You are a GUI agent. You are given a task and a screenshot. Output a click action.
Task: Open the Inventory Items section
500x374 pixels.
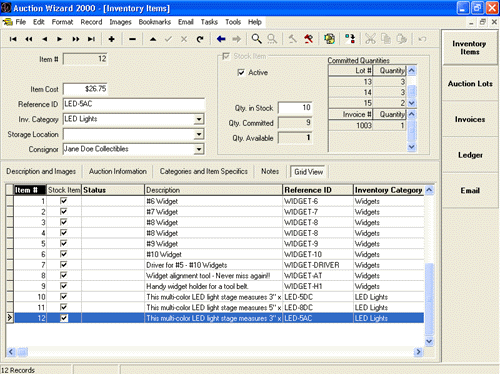pos(470,48)
